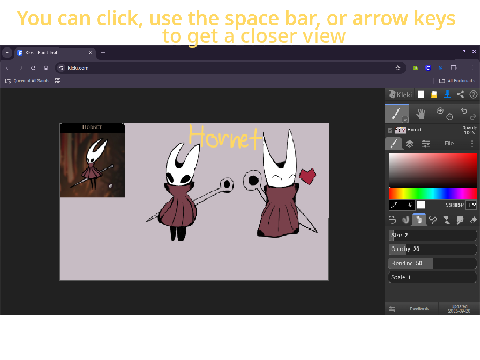This screenshot has height=360, width=480.
Task: Open the color mode dropdown
Action: pyautogui.click(x=472, y=205)
